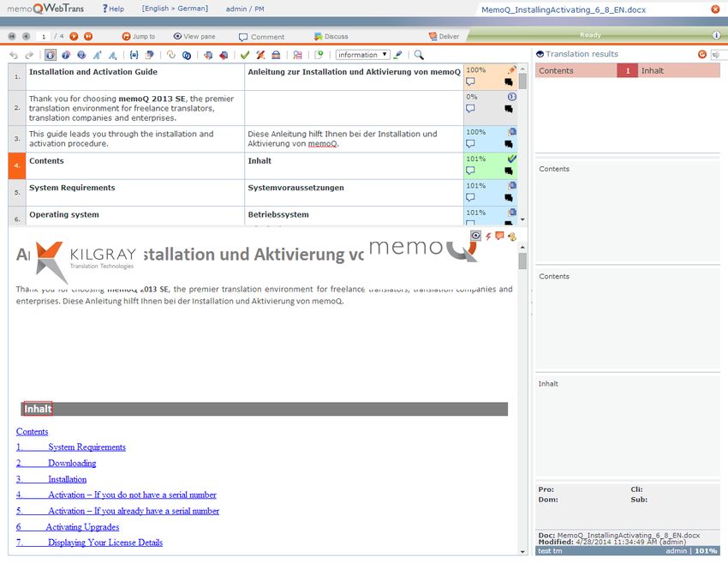Open the Discuss option
The width and height of the screenshot is (728, 564).
(331, 36)
